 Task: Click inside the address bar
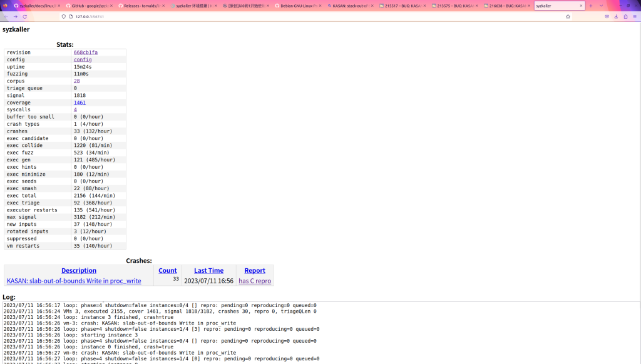click(x=188, y=17)
